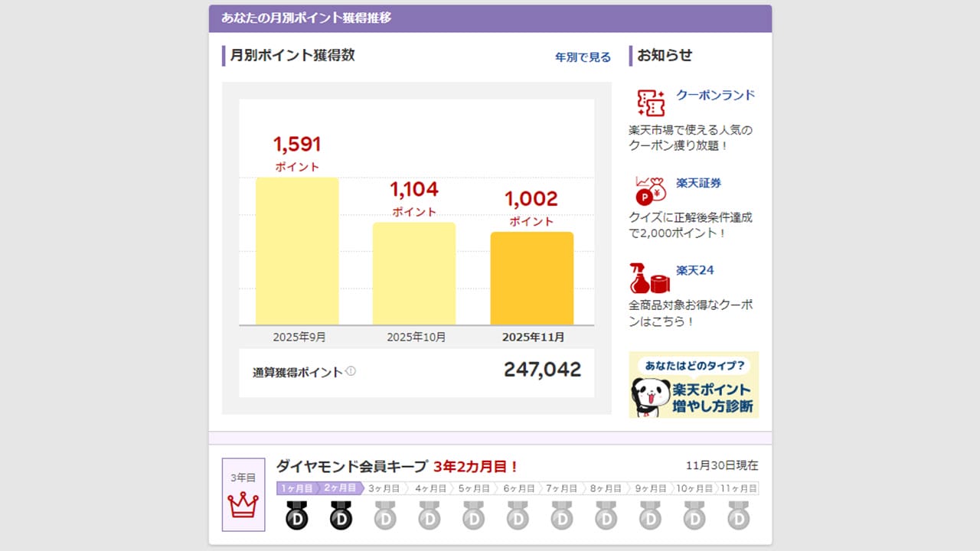This screenshot has height=551, width=980.
Task: Select the 1ヶ月目 segment in the membership timeline
Action: tap(297, 487)
